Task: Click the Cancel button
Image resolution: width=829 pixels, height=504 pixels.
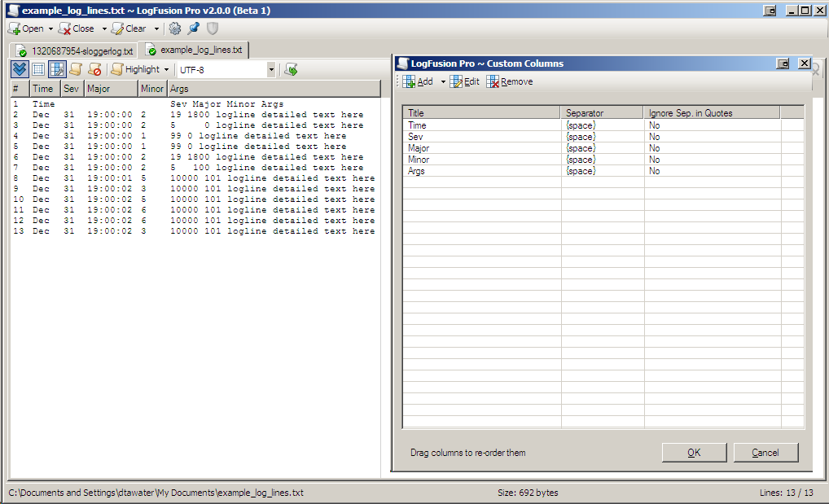Action: point(765,453)
